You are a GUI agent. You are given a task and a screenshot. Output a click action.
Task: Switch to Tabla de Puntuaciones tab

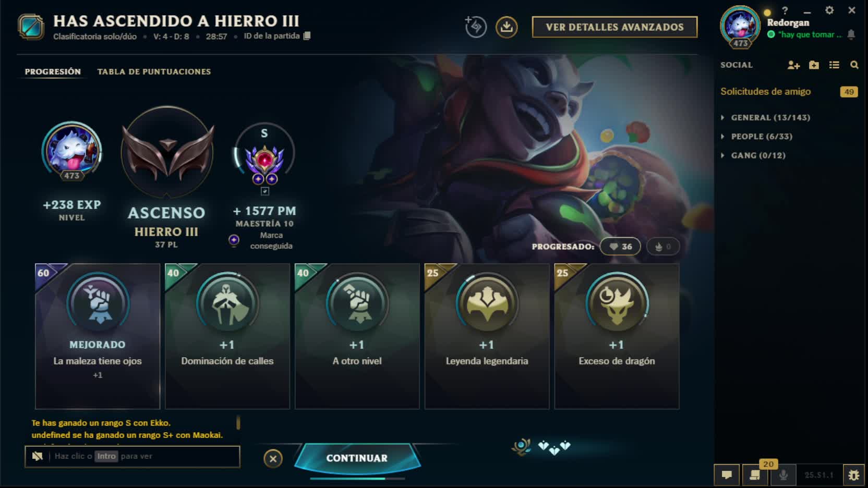154,71
